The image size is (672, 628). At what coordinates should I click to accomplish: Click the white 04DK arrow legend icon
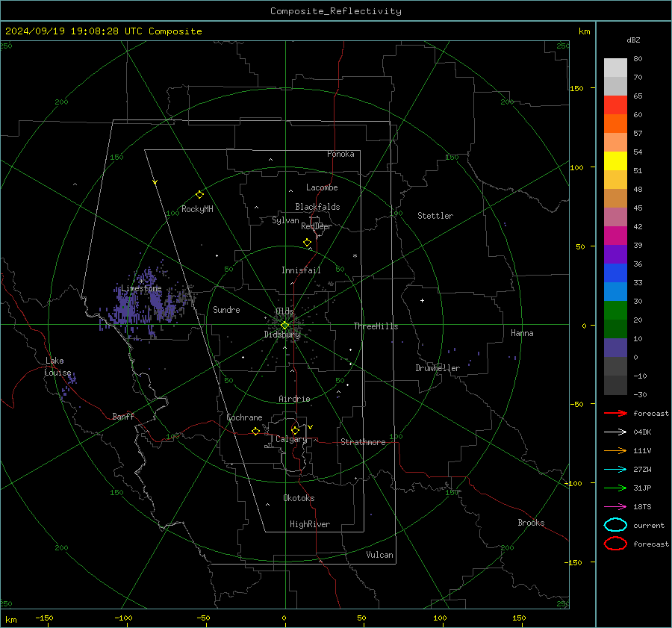(615, 432)
